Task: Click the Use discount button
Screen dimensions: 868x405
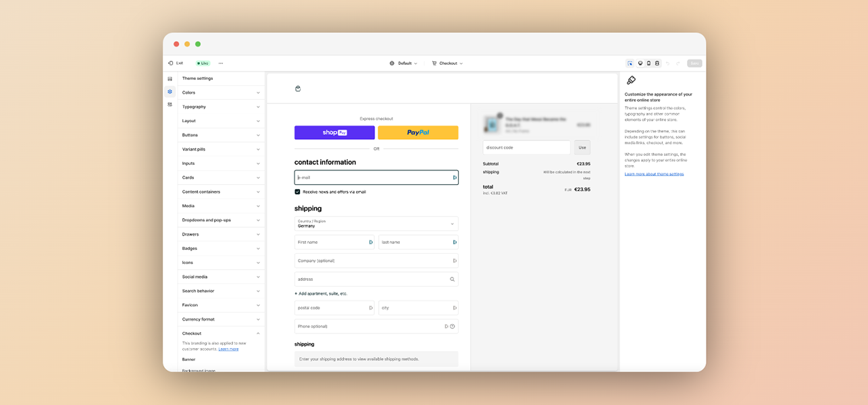Action: tap(582, 147)
